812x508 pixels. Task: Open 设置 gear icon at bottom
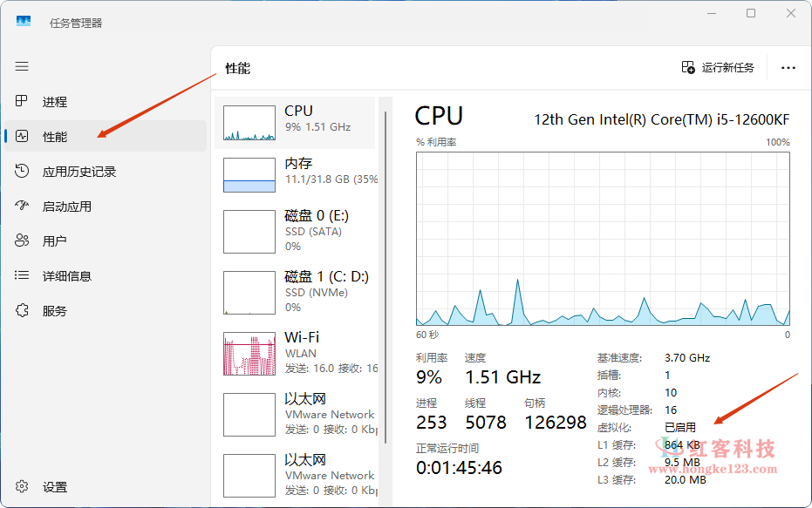(x=23, y=487)
